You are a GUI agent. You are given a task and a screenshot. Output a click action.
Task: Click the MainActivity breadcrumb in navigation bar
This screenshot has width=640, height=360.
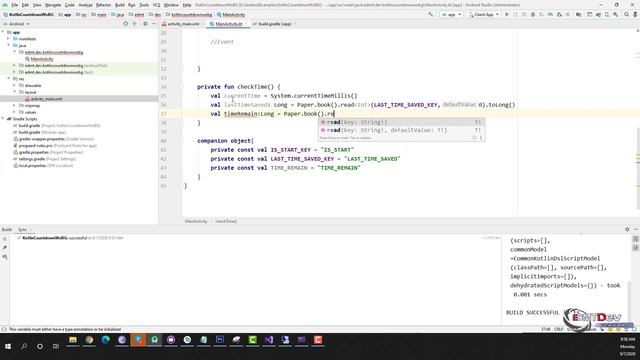tap(231, 15)
